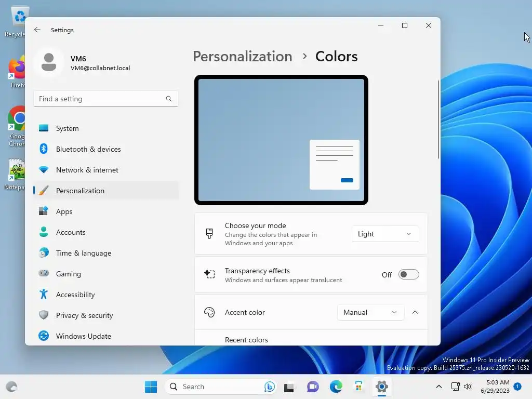The height and width of the screenshot is (399, 532).
Task: Open the clock showing 5:03 AM
Action: [495, 387]
